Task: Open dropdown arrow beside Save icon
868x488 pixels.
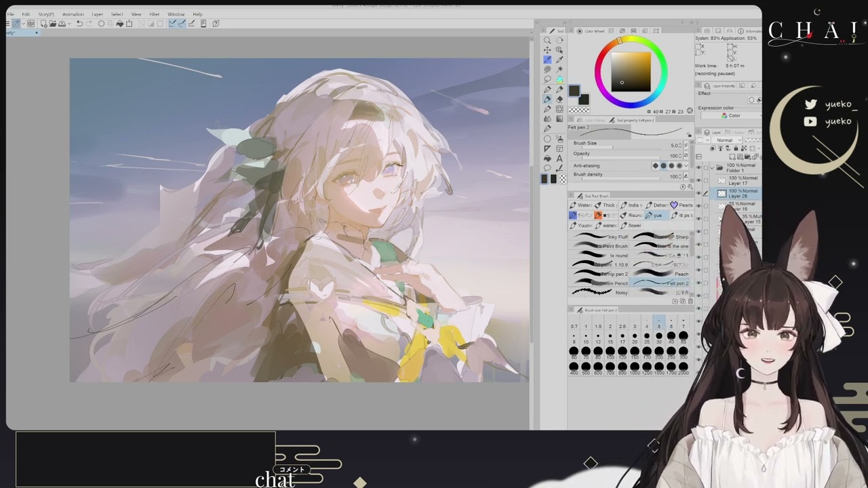Action: coord(69,24)
